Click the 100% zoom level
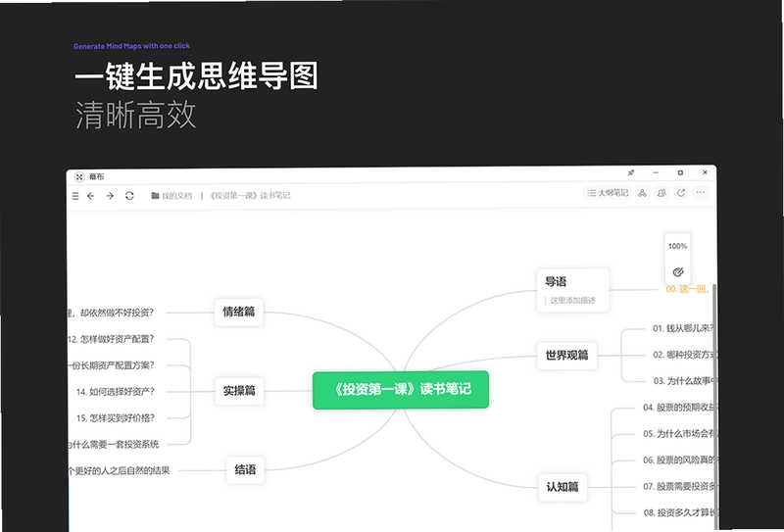 [x=677, y=246]
